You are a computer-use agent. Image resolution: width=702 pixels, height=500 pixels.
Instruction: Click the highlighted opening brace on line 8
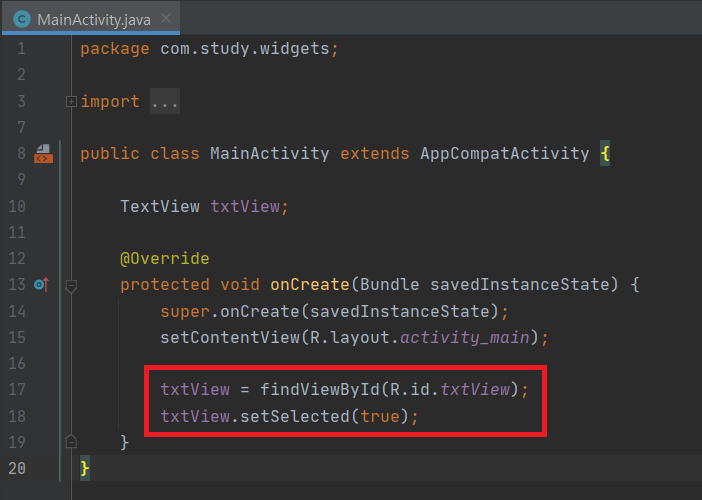point(605,154)
